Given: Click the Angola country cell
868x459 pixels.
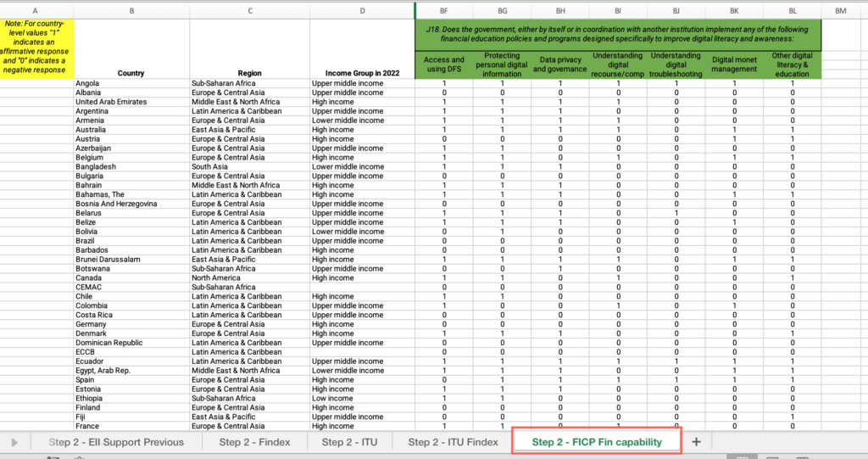Looking at the screenshot, I should [x=131, y=83].
